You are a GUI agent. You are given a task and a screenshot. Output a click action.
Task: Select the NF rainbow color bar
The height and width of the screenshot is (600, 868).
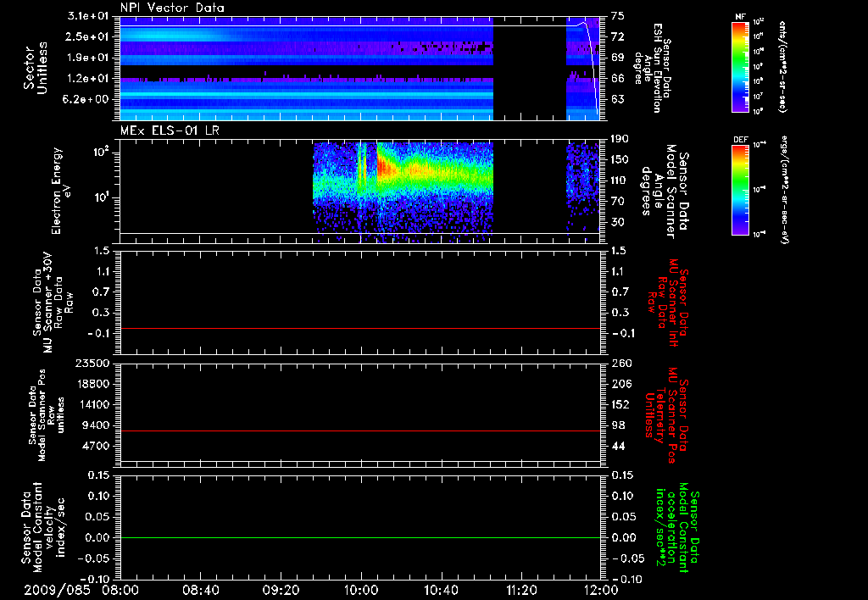(740, 66)
